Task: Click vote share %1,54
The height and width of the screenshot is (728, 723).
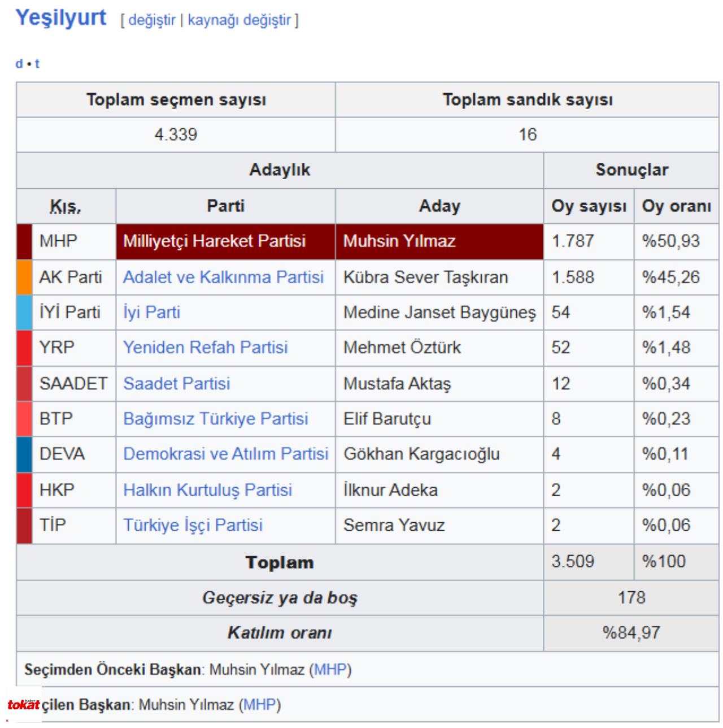Action: [x=666, y=313]
